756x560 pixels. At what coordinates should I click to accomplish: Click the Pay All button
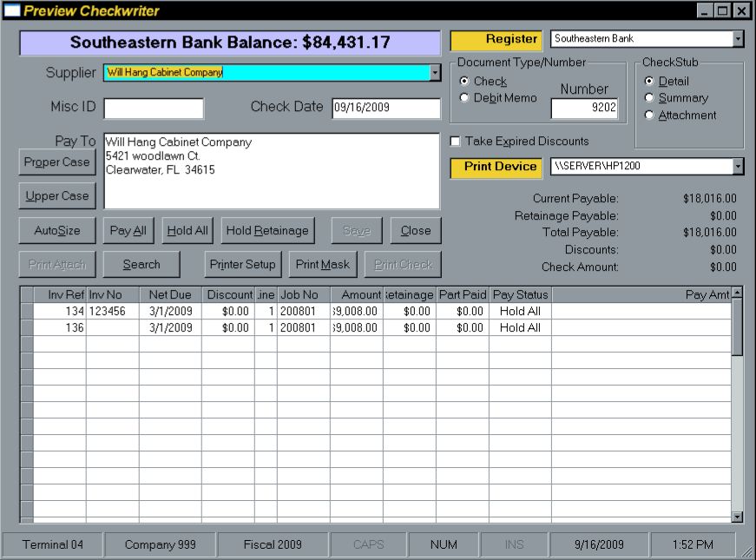(x=128, y=231)
